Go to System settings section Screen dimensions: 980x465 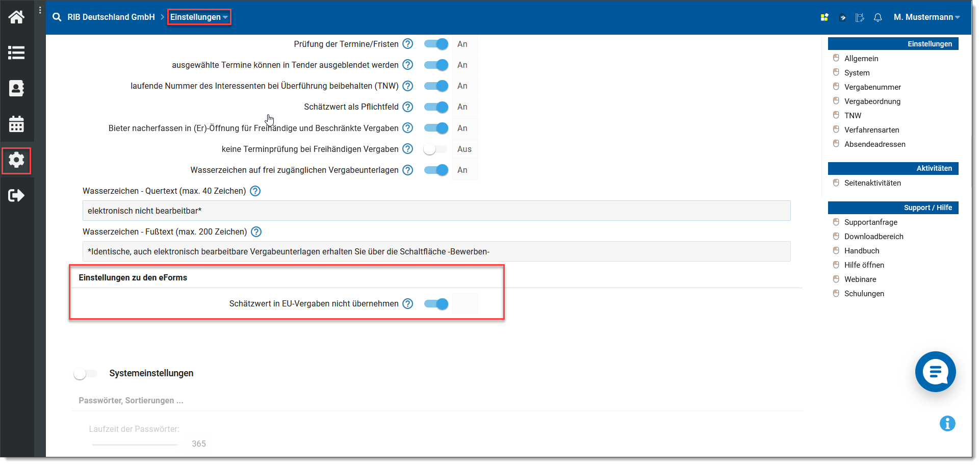[x=857, y=73]
